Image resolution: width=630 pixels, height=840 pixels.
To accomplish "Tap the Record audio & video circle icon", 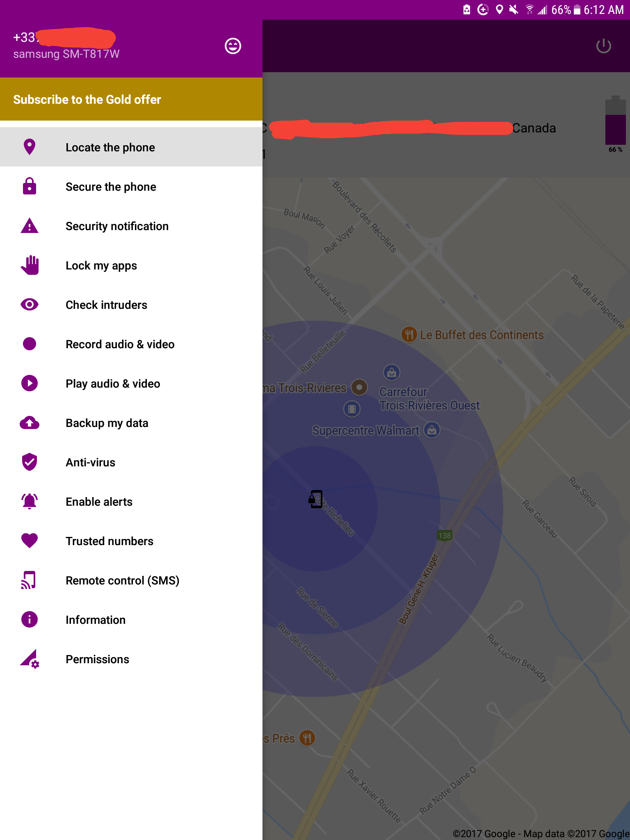I will tap(30, 344).
